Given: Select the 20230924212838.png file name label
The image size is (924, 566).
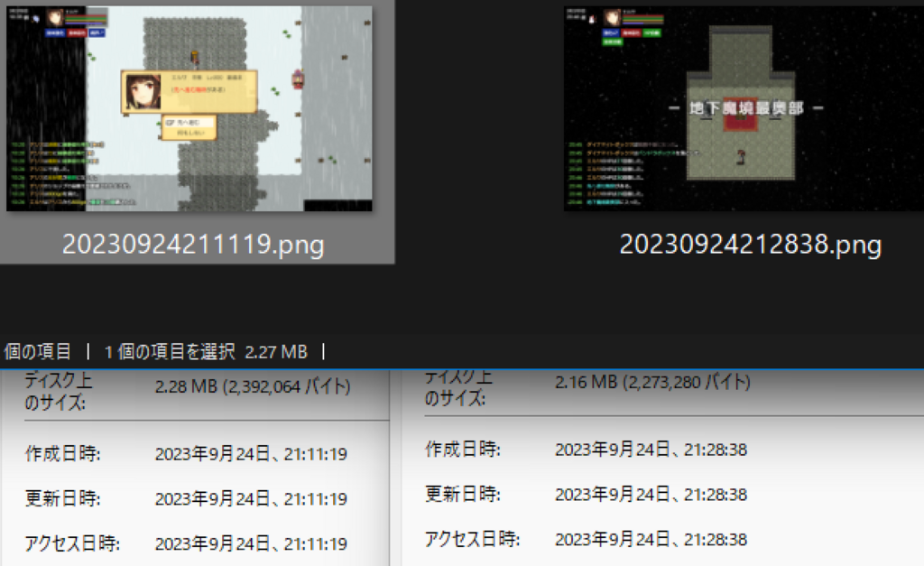Looking at the screenshot, I should pos(750,245).
